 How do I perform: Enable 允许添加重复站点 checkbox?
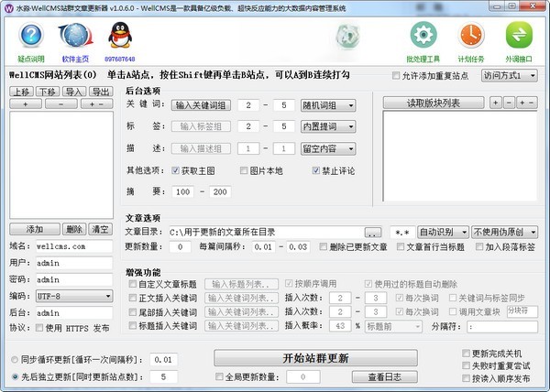pyautogui.click(x=396, y=75)
